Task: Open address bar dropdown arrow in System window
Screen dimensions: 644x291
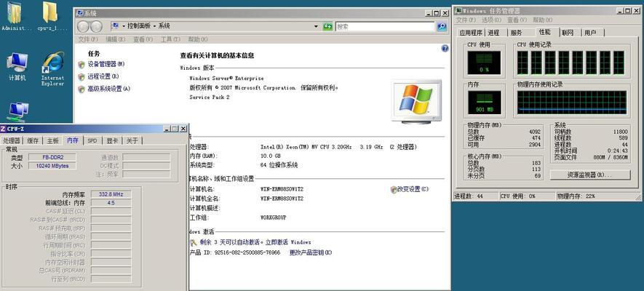Action: [316, 27]
